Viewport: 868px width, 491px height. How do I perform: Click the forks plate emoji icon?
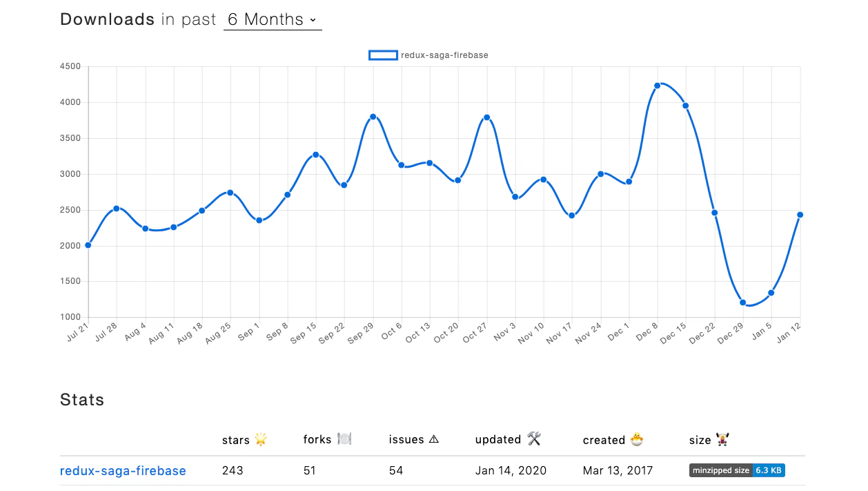[344, 439]
